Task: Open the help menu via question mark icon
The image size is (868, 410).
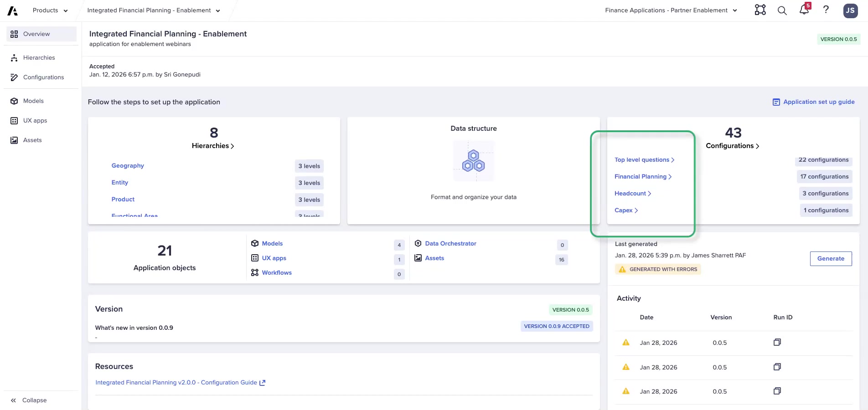Action: [826, 10]
